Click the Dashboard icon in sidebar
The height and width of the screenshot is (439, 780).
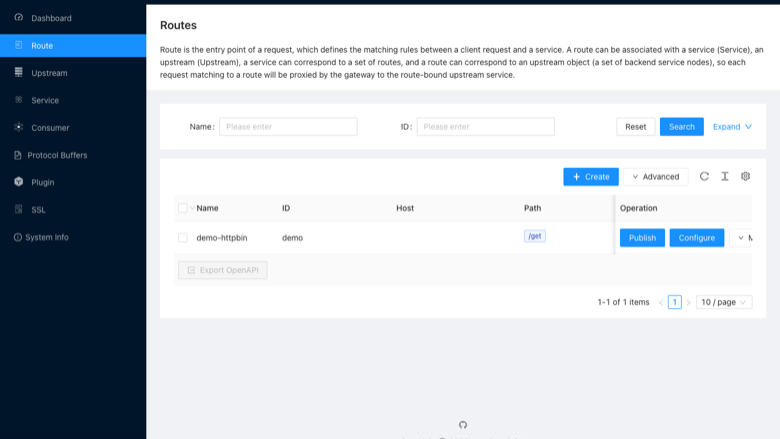click(18, 18)
